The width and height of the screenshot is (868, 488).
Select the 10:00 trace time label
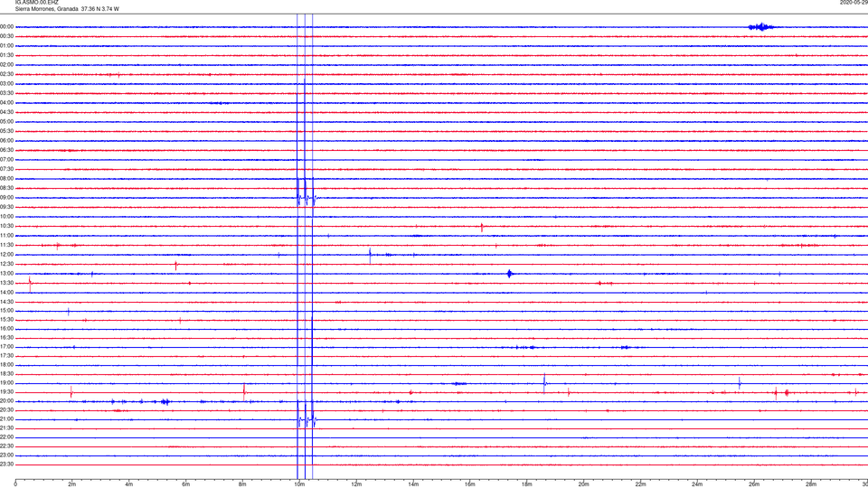(7, 216)
